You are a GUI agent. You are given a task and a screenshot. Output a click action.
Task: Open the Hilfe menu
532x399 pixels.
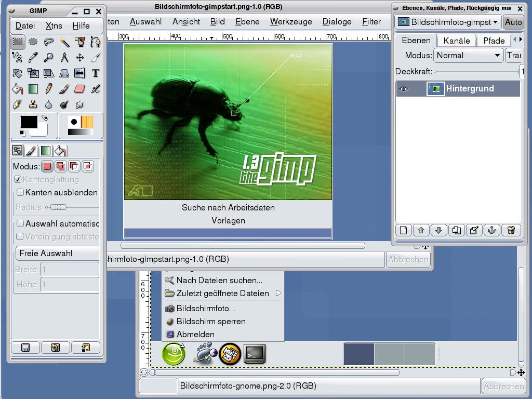click(81, 26)
